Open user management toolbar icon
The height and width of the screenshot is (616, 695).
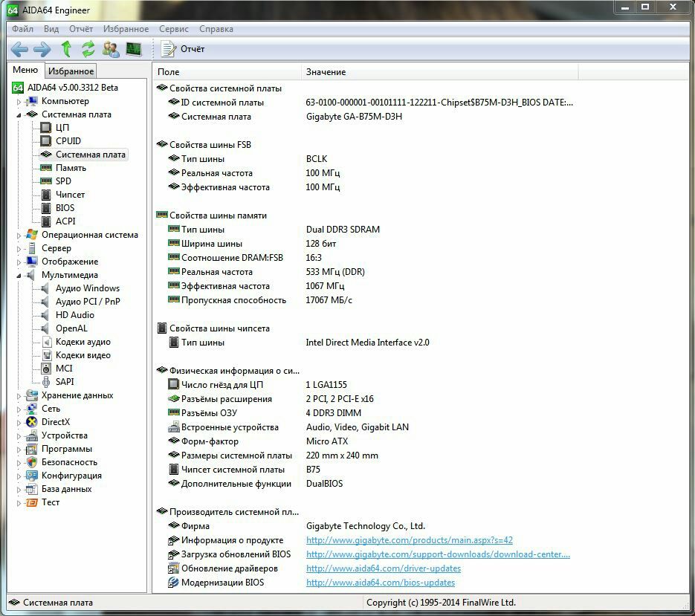pyautogui.click(x=111, y=49)
